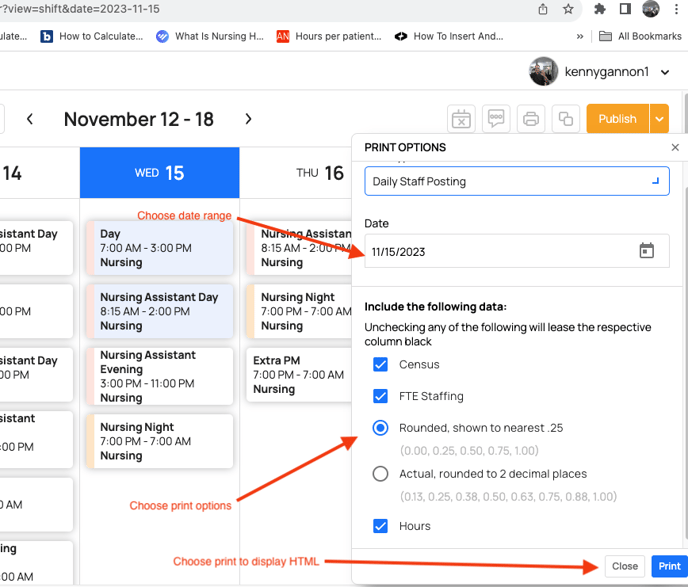The width and height of the screenshot is (688, 587).
Task: Click the calendar-with-X clear schedule icon
Action: tap(461, 118)
